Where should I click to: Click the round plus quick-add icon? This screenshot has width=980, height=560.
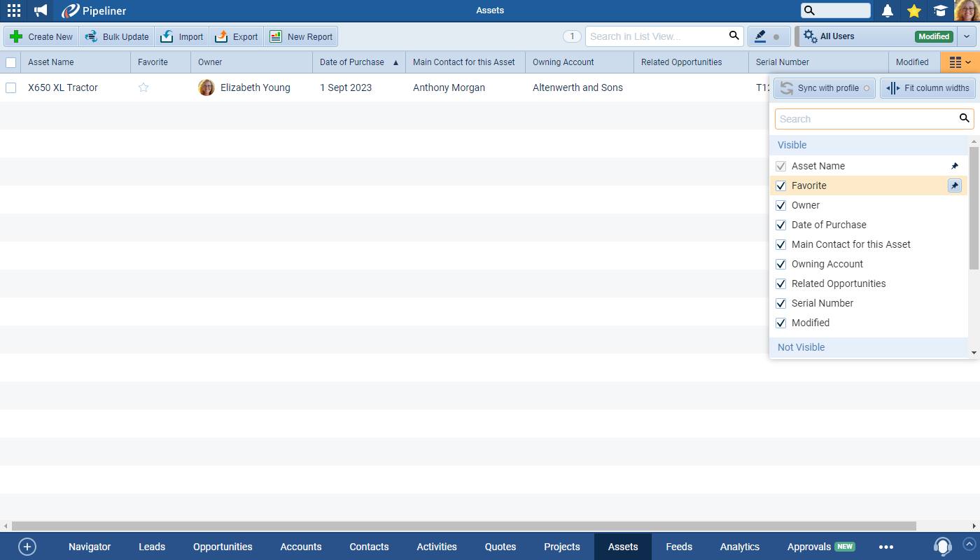(x=27, y=547)
